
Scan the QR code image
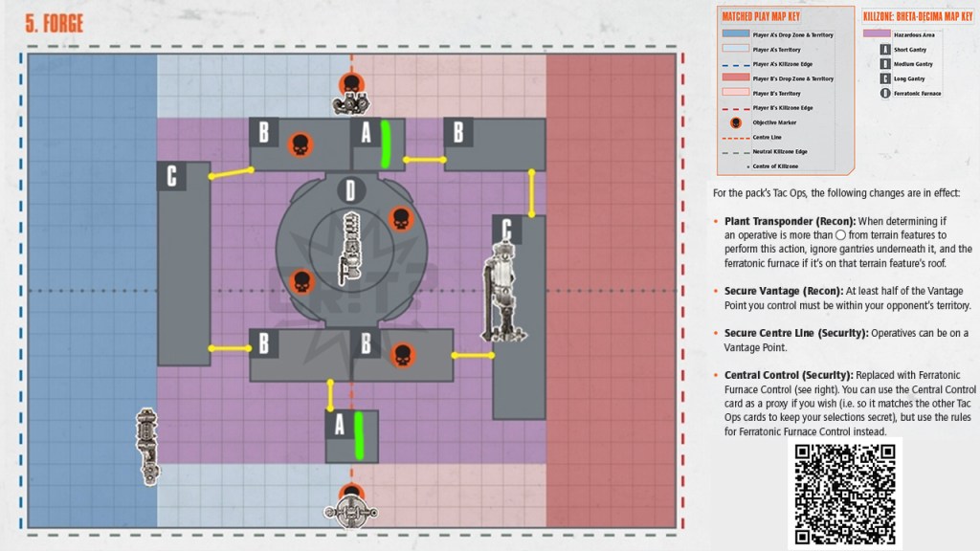(844, 492)
